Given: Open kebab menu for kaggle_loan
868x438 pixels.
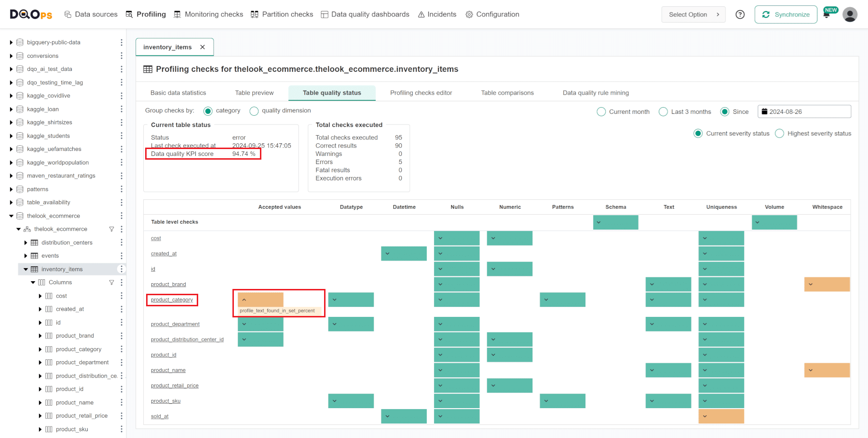Looking at the screenshot, I should (122, 109).
